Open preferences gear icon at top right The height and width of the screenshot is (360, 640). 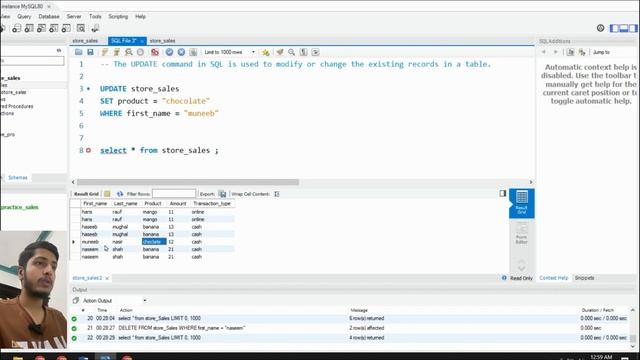click(x=600, y=28)
